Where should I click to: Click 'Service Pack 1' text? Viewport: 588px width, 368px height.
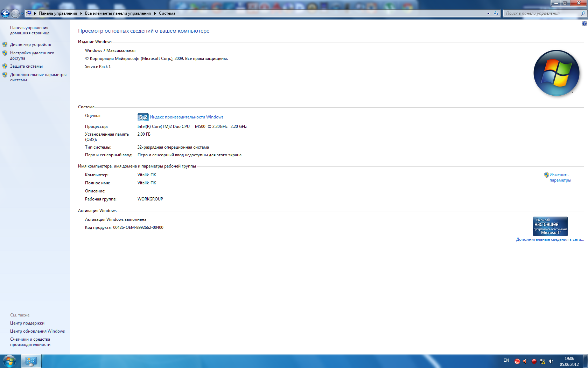coord(98,67)
